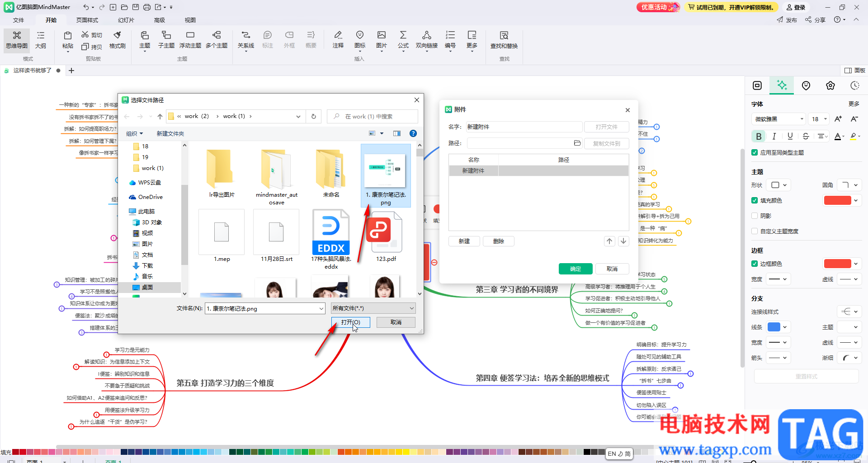Insert 多个主题 multiple topics

pyautogui.click(x=217, y=40)
